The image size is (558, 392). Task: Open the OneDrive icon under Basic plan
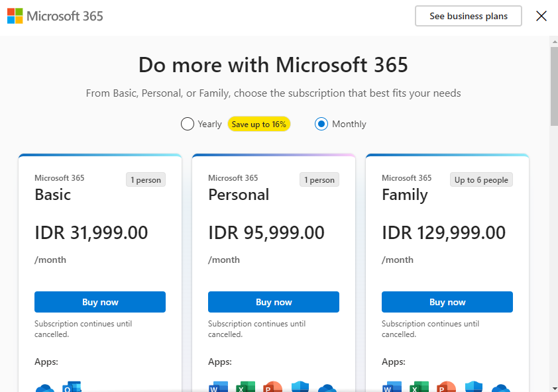point(45,388)
